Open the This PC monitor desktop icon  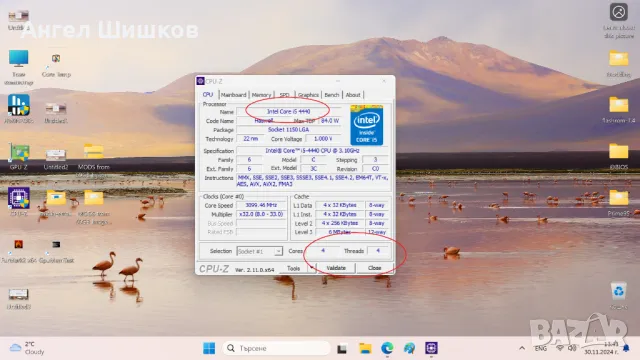(x=18, y=67)
